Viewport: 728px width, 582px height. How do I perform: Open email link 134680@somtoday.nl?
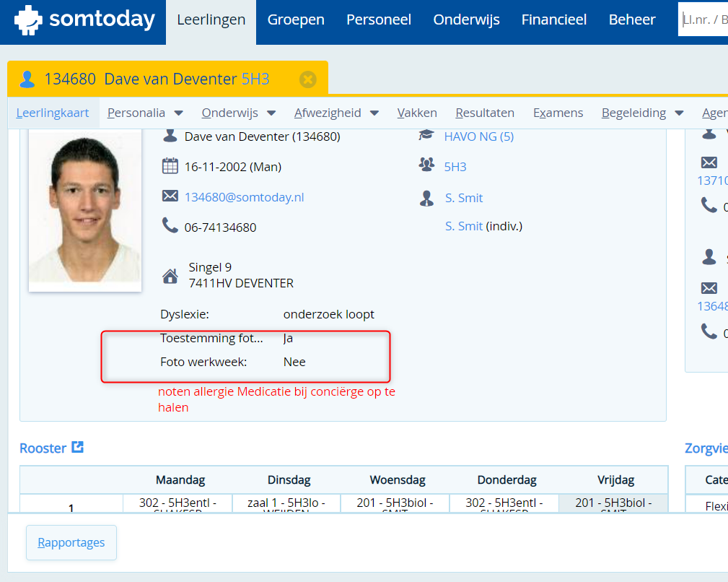[244, 197]
